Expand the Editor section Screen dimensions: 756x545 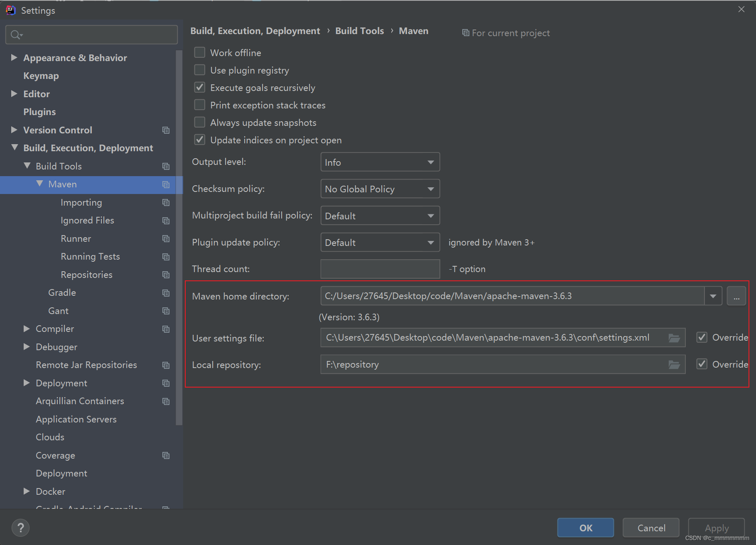[x=14, y=94]
